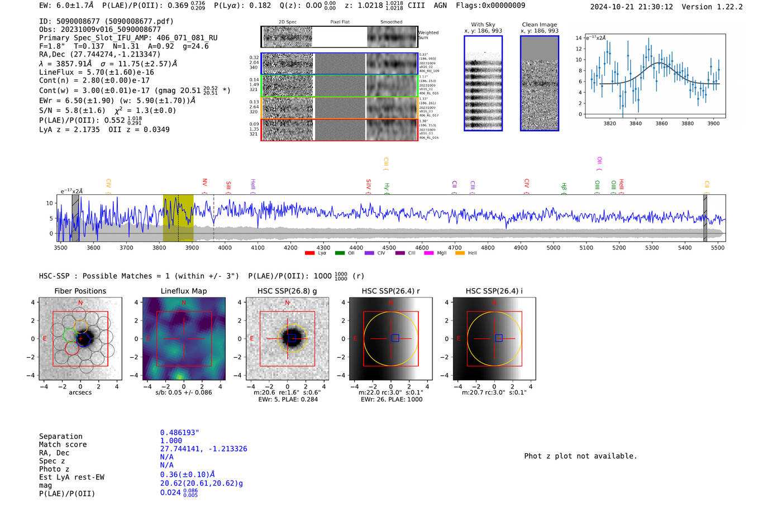Click the MgII magenta legend swatch
Image resolution: width=782 pixels, height=532 pixels.
point(429,253)
